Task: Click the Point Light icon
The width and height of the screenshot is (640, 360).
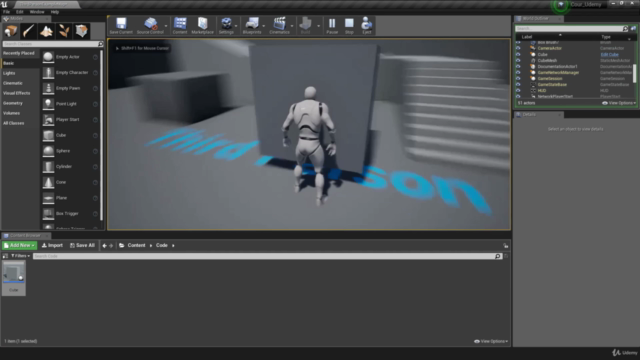Action: pyautogui.click(x=48, y=104)
